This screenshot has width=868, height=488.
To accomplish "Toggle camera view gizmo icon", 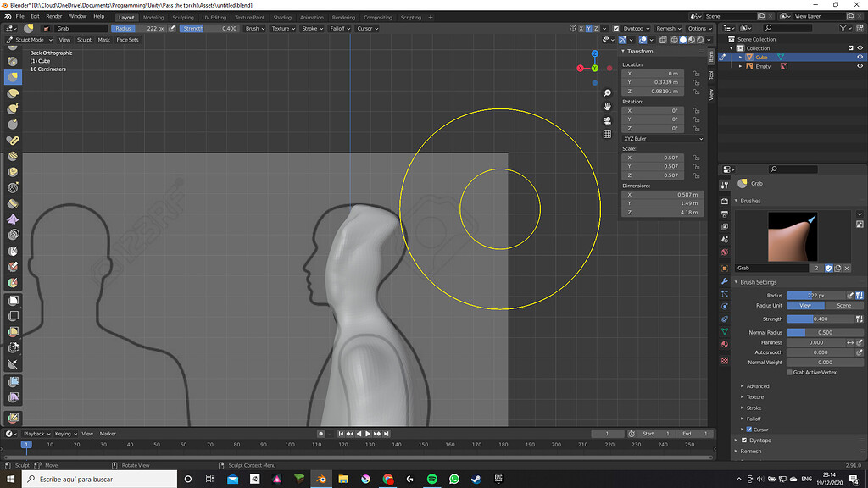I will pos(607,120).
